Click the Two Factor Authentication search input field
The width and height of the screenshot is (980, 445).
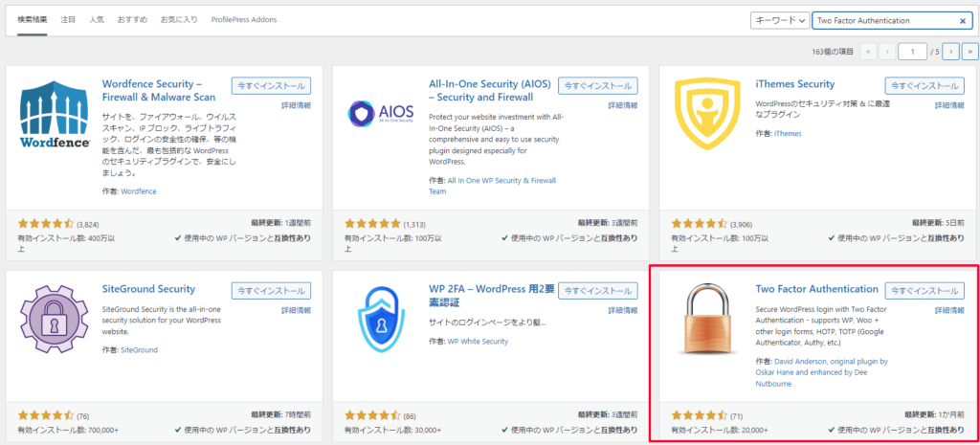(880, 20)
